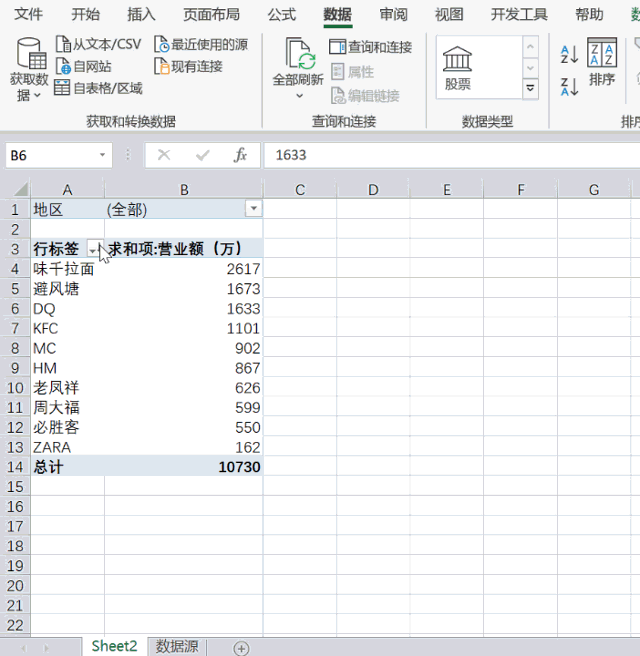Select the Sheet2 worksheet tab
640x656 pixels.
[x=114, y=646]
